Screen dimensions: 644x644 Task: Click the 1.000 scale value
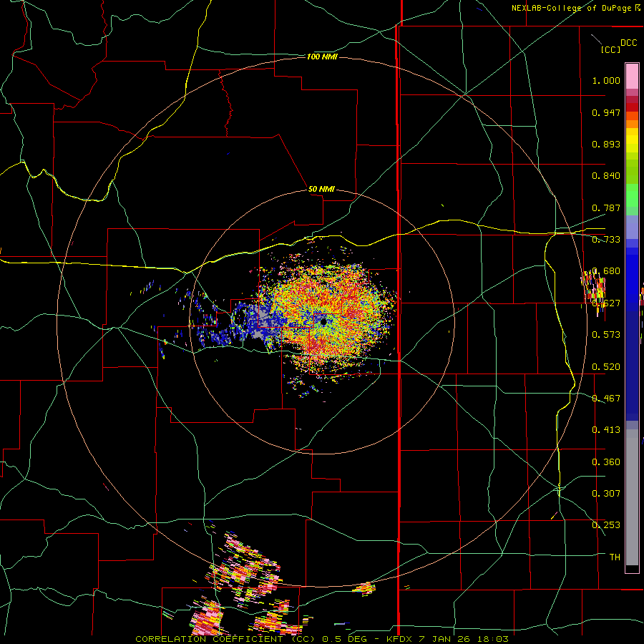coord(606,80)
